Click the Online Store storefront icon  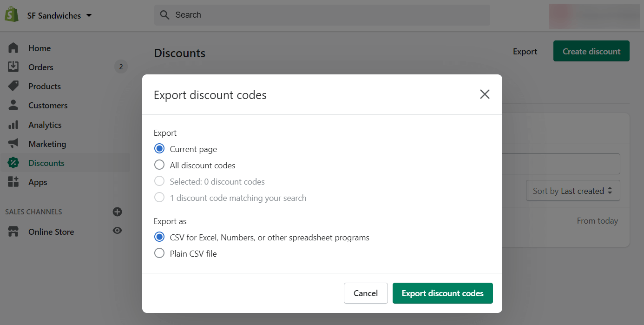coord(13,232)
